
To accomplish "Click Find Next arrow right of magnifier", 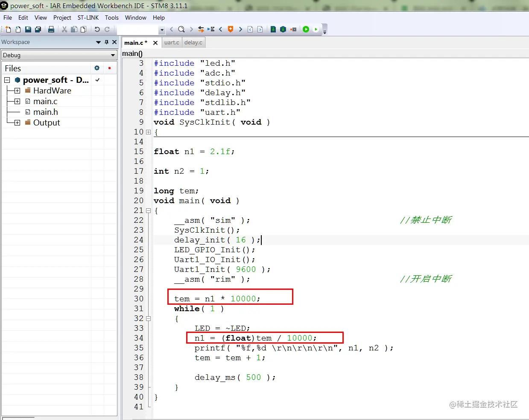I will [191, 29].
